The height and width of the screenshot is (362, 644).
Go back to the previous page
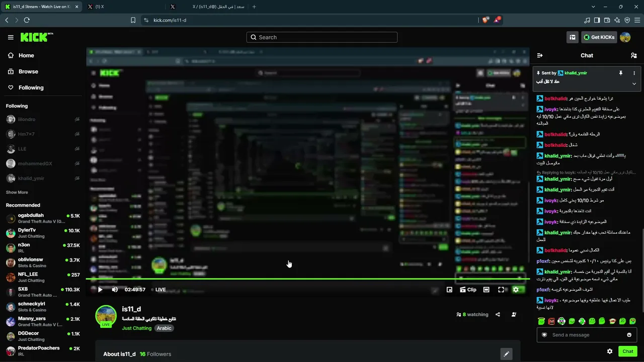[7, 20]
